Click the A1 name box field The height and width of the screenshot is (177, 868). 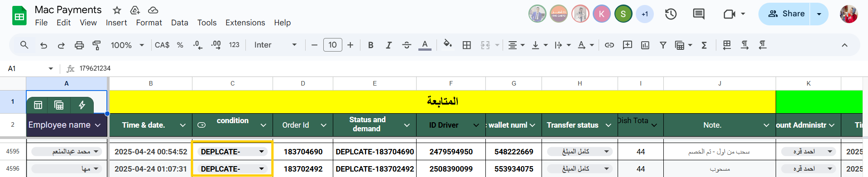[30, 68]
